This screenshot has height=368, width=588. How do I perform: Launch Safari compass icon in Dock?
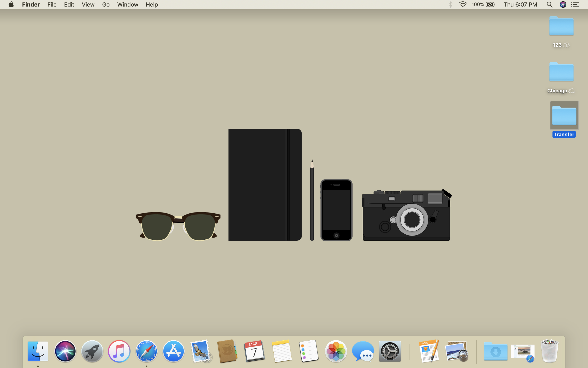[x=146, y=351]
